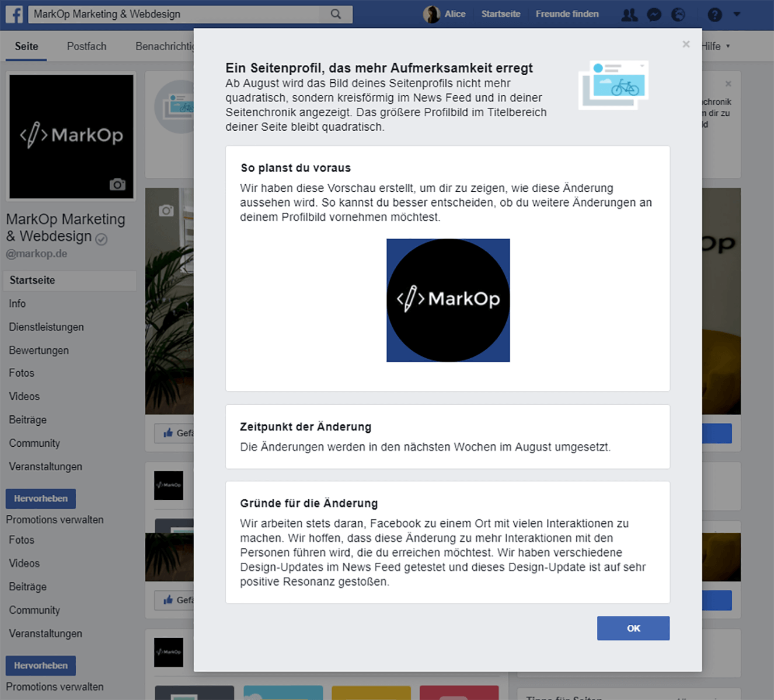Open the Benachrichtigungen tab

pos(165,46)
